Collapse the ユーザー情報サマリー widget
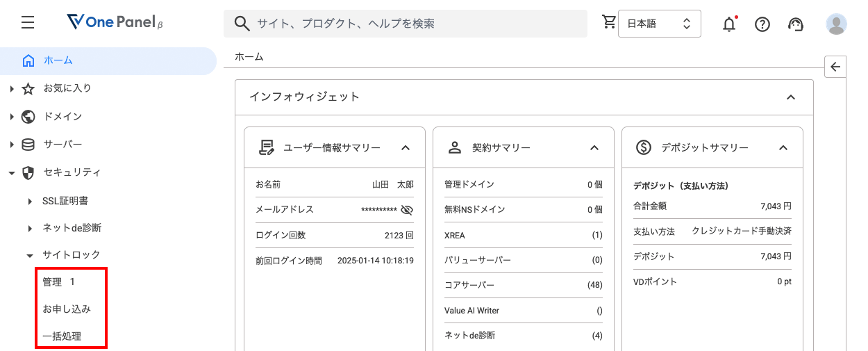The height and width of the screenshot is (351, 868). pos(406,147)
